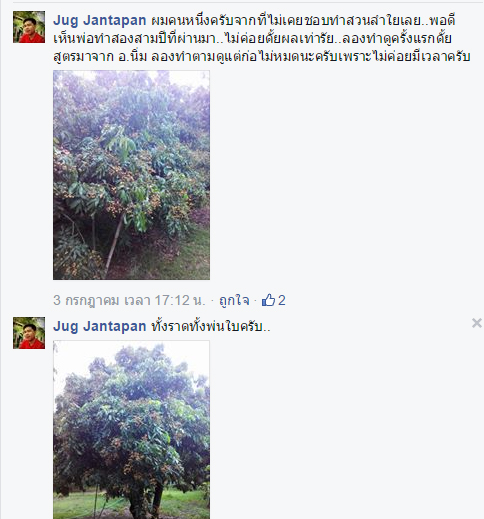Click the first comment text starting ผมคนหนึ่งครับ
This screenshot has width=484, height=519.
[262, 38]
